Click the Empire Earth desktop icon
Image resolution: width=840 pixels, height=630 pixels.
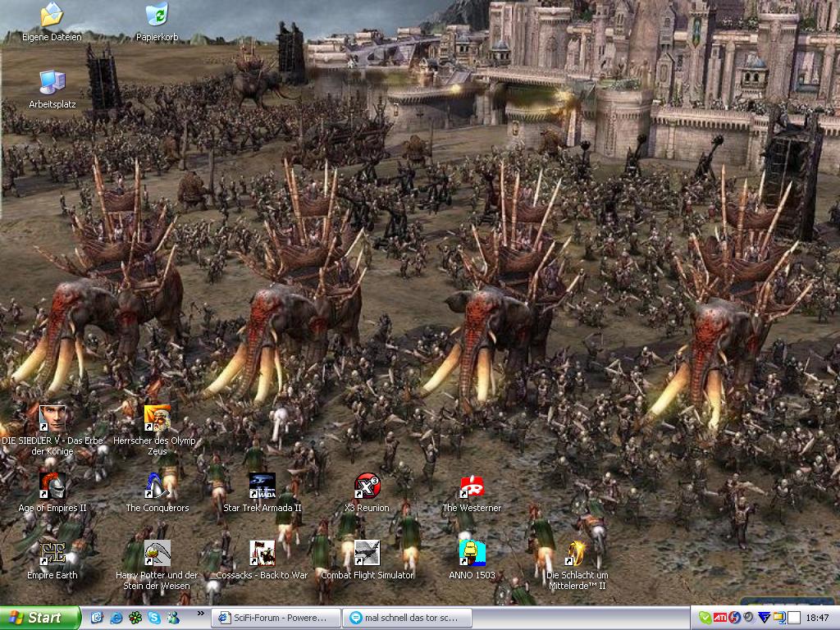point(52,553)
